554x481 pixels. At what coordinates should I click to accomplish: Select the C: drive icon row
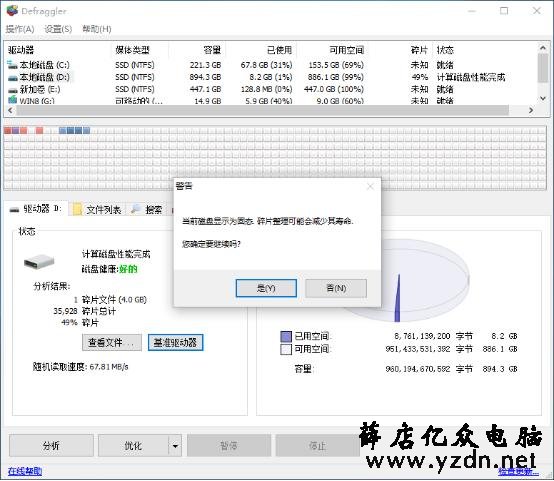click(x=12, y=65)
